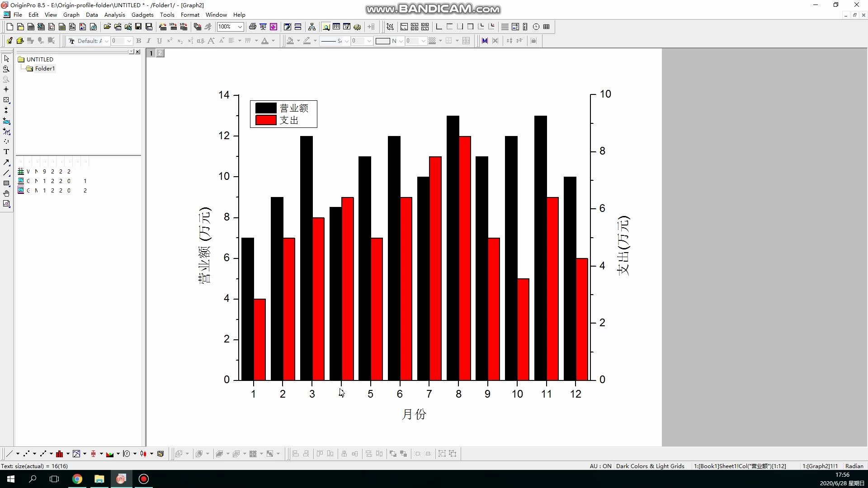Click the Print icon in toolbar
Screen dimensions: 868x488
pyautogui.click(x=253, y=27)
